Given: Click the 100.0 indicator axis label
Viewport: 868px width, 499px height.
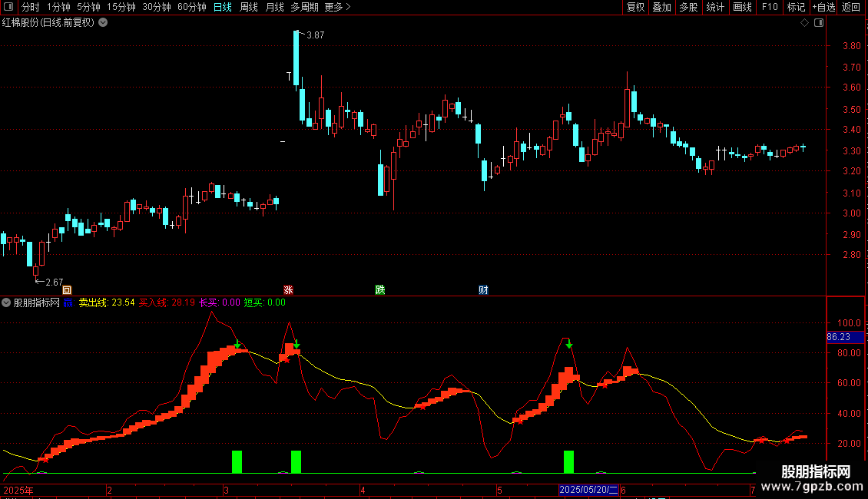Looking at the screenshot, I should coord(849,323).
